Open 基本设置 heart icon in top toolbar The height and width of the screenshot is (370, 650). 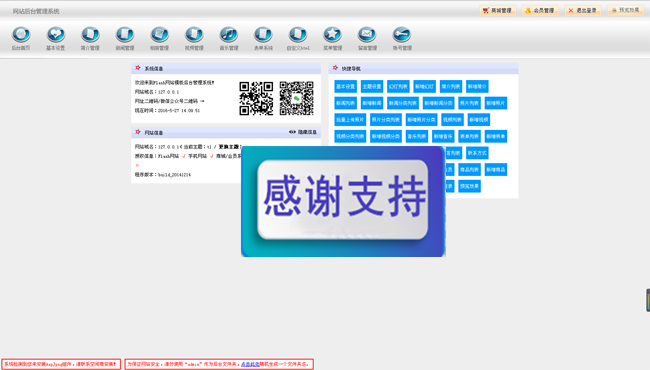56,34
